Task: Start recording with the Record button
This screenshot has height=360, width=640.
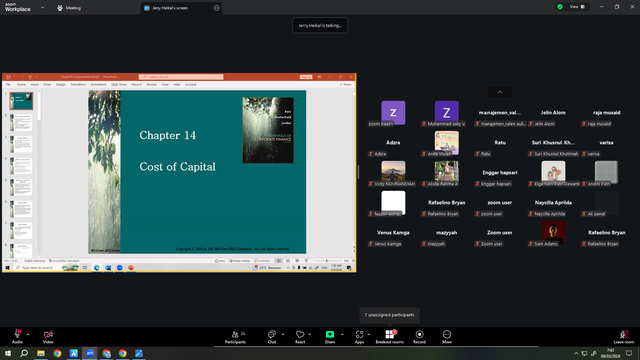Action: click(x=419, y=337)
